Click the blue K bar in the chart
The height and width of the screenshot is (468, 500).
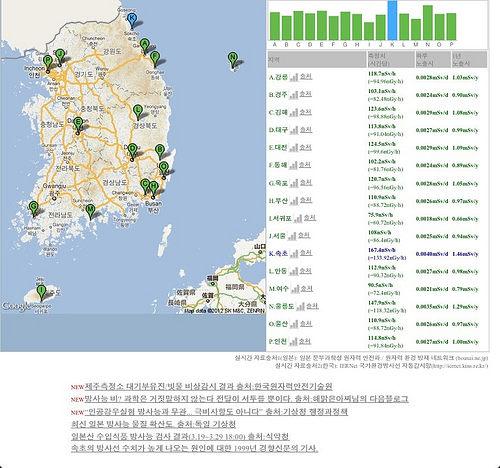tap(392, 20)
